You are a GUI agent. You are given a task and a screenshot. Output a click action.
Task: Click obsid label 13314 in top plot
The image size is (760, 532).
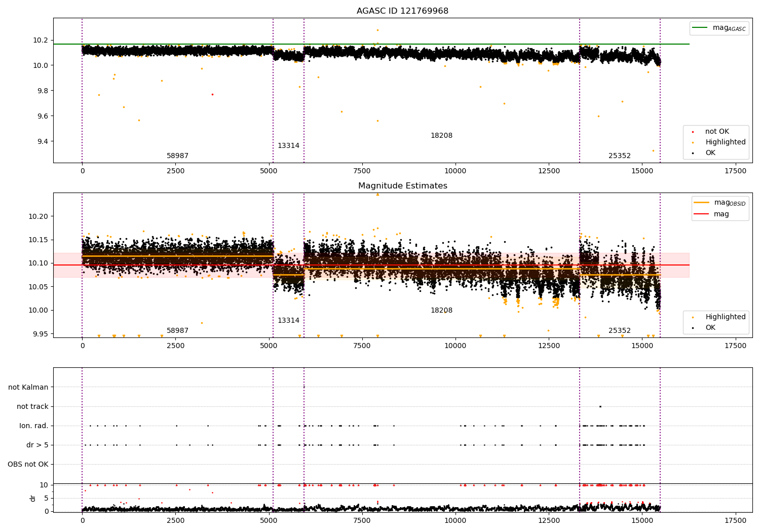tap(288, 146)
